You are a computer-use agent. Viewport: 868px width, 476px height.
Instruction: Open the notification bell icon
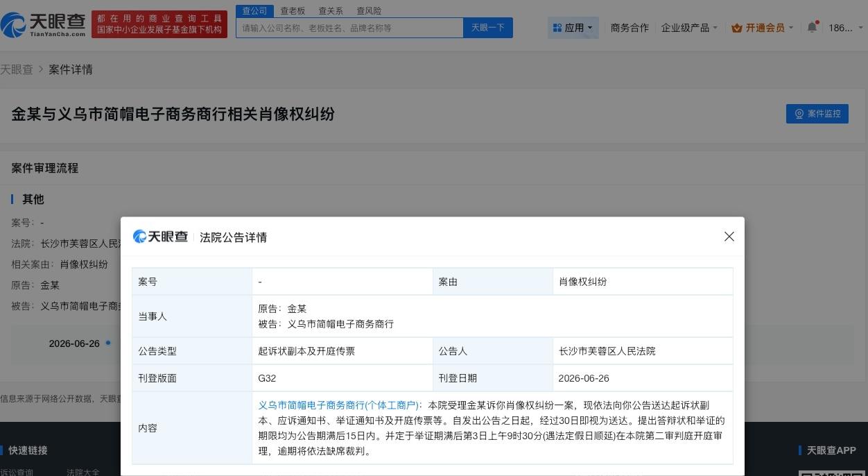click(x=813, y=27)
